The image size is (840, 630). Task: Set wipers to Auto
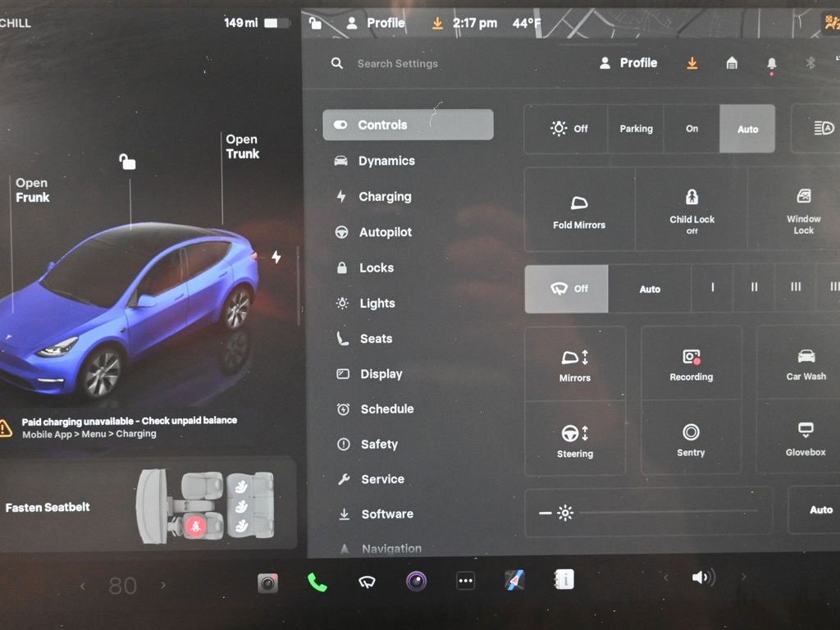click(x=650, y=289)
